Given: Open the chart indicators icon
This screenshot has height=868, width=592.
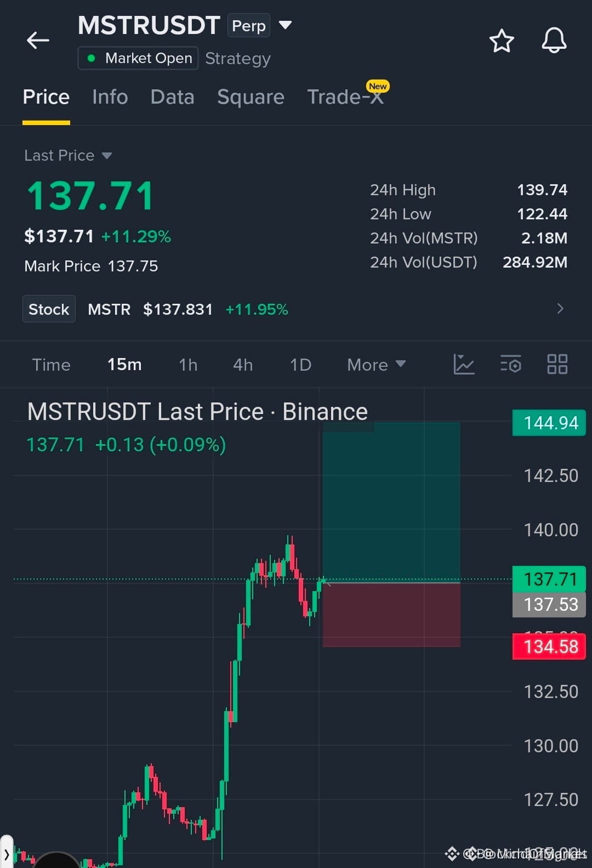Looking at the screenshot, I should tap(464, 364).
